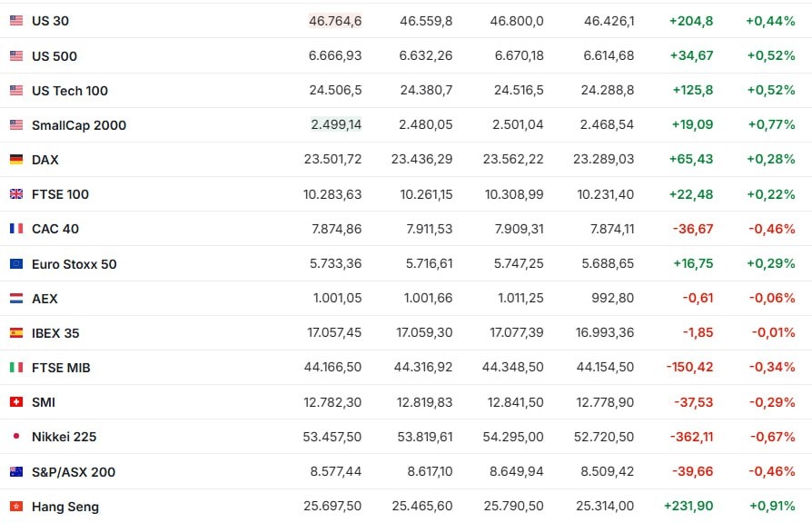The width and height of the screenshot is (812, 523).
Task: Click the Australian flag icon beside S&P/ASX 200
Action: click(16, 472)
